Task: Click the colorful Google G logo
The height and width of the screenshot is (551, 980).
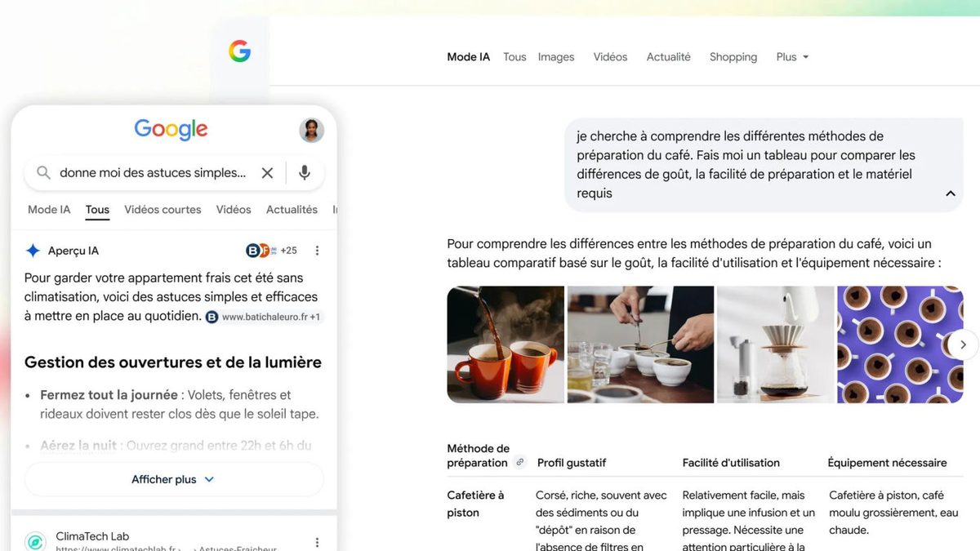Action: coord(239,51)
